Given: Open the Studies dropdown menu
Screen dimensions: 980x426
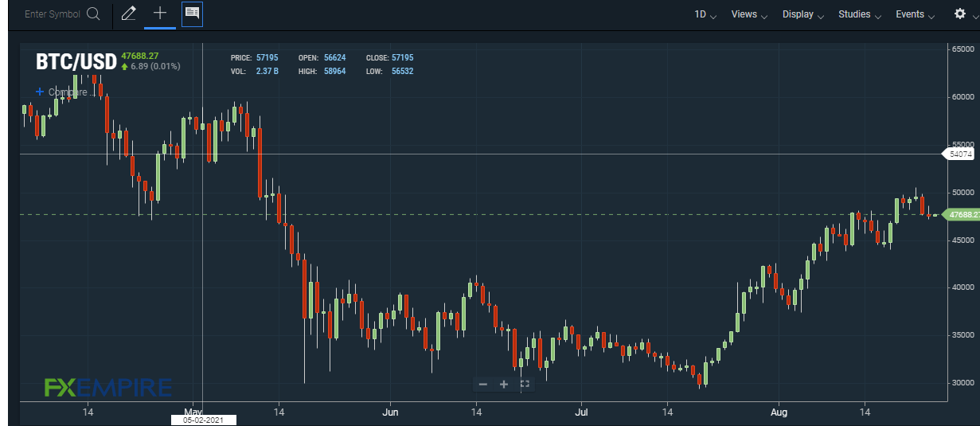Looking at the screenshot, I should (x=860, y=14).
